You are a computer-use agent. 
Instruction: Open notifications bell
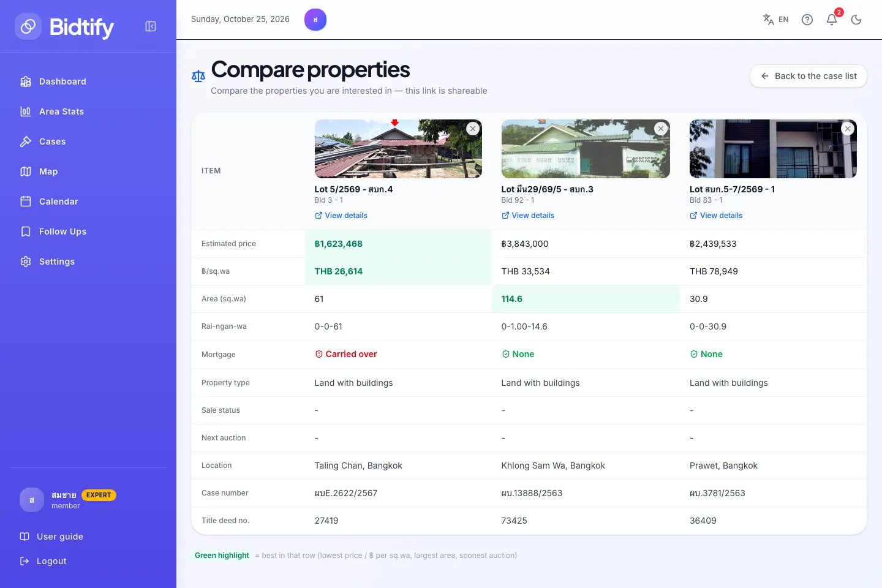[832, 20]
